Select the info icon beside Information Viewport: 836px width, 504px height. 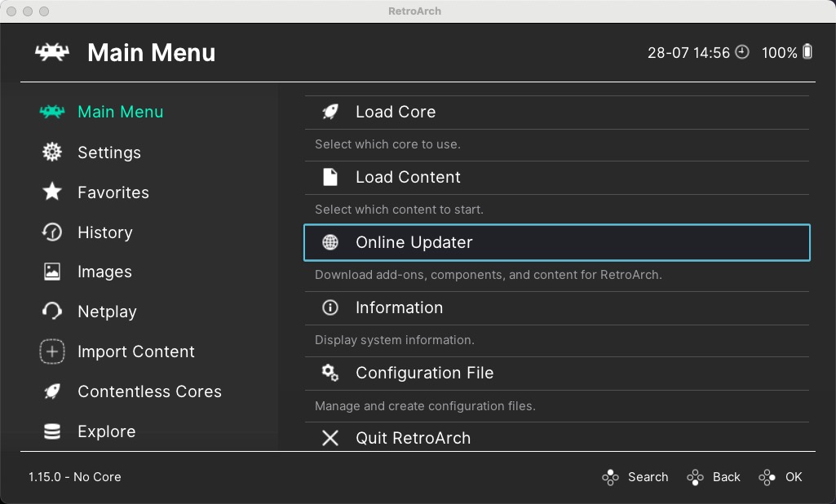[x=330, y=307]
